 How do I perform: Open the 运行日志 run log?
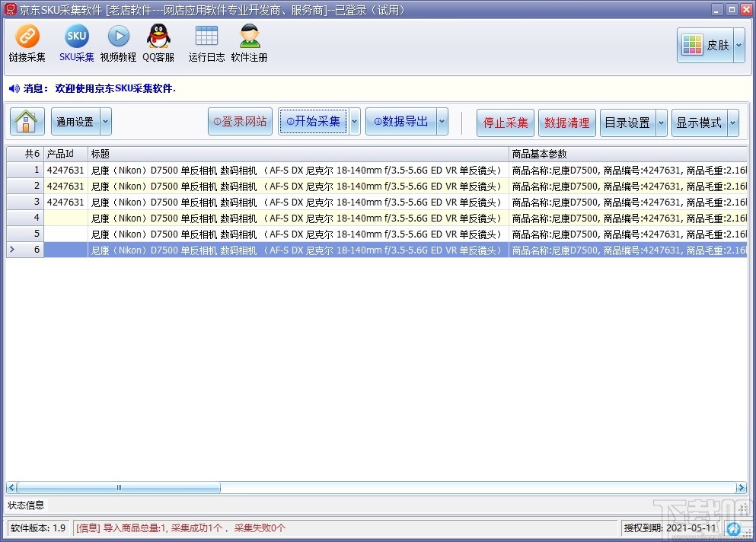(206, 43)
